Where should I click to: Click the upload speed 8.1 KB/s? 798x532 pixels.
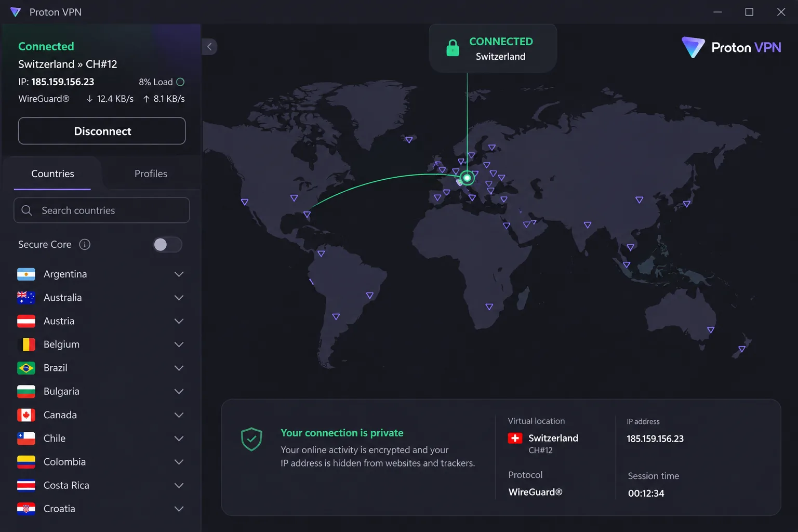pyautogui.click(x=164, y=99)
